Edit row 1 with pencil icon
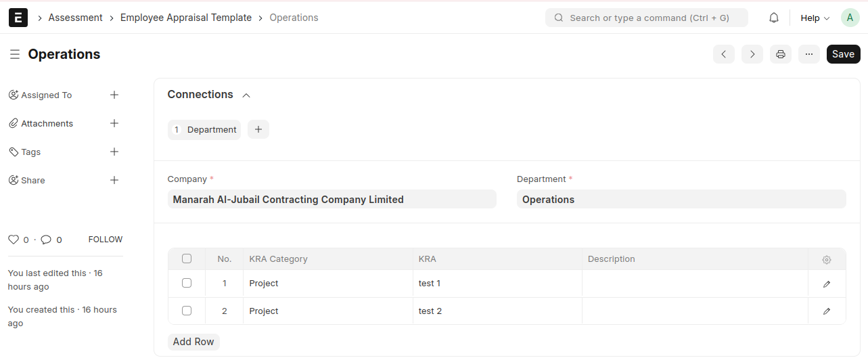Screen dimensions: 868x358 (827, 284)
